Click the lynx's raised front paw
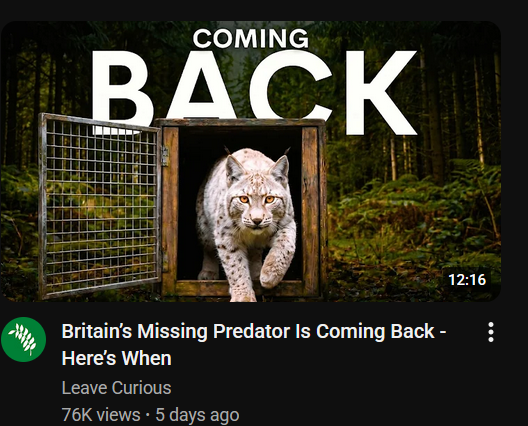 [x=273, y=269]
